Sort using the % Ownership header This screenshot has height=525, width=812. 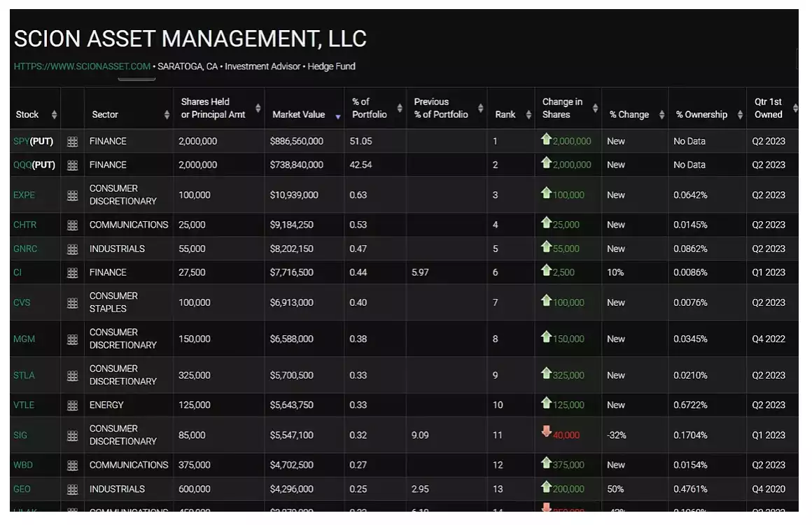701,115
